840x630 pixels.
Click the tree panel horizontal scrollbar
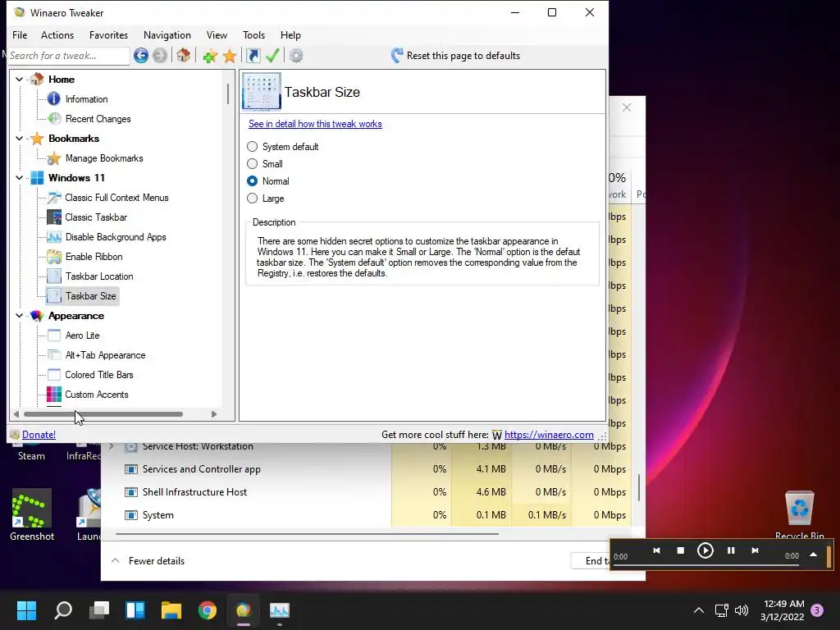tap(103, 414)
